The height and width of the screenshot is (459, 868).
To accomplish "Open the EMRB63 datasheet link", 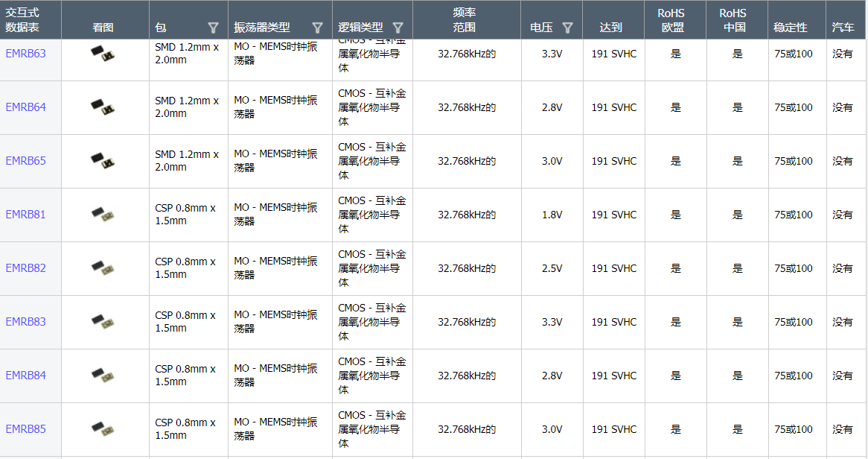I will tap(26, 54).
